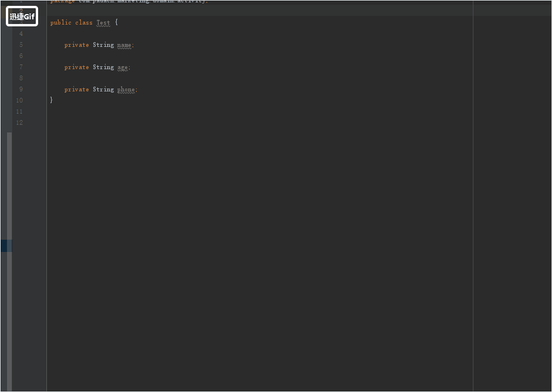Click gutter line number 9
This screenshot has width=552, height=392.
(x=21, y=90)
